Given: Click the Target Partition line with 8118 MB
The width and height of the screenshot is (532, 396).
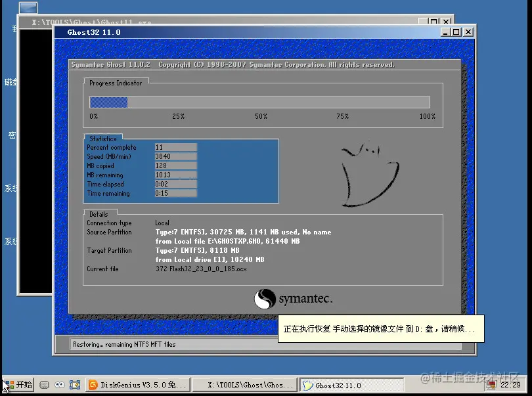Looking at the screenshot, I should 197,250.
